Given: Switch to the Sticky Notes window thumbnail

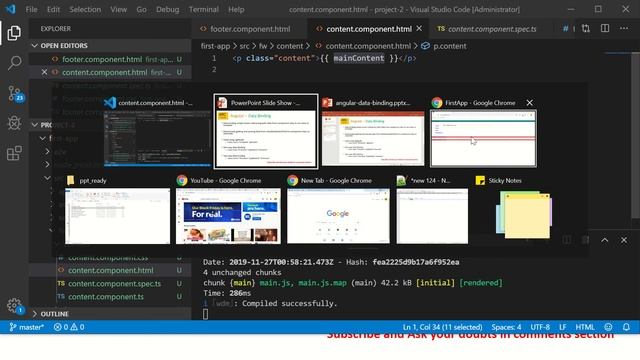Looking at the screenshot, I should [524, 215].
